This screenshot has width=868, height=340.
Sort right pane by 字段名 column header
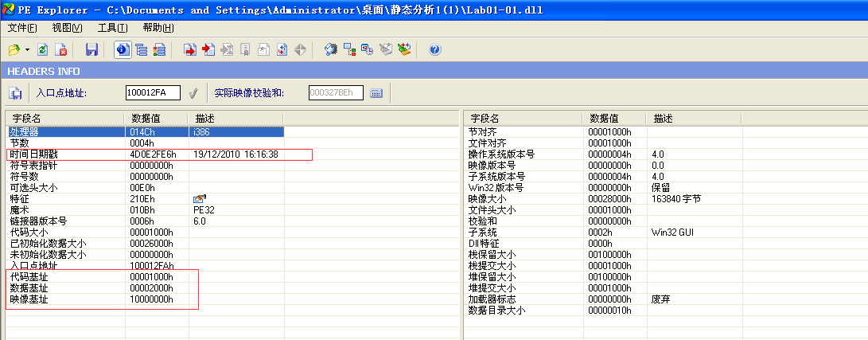click(524, 119)
